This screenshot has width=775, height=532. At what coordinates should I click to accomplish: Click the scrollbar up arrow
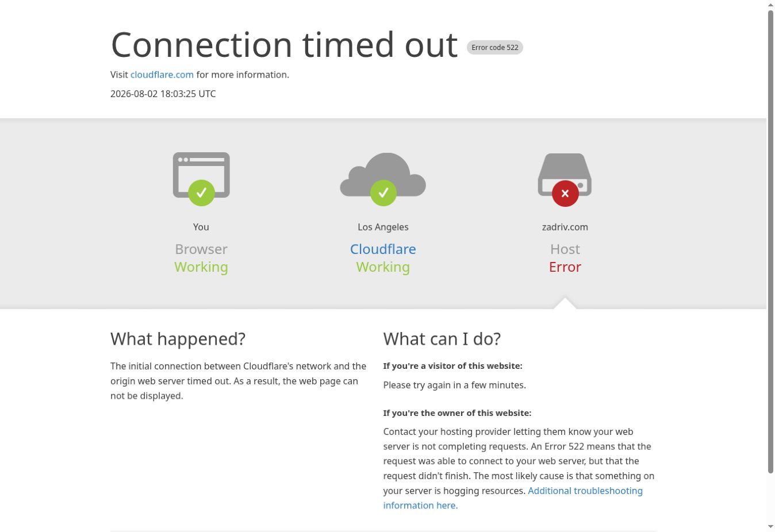pos(770,5)
